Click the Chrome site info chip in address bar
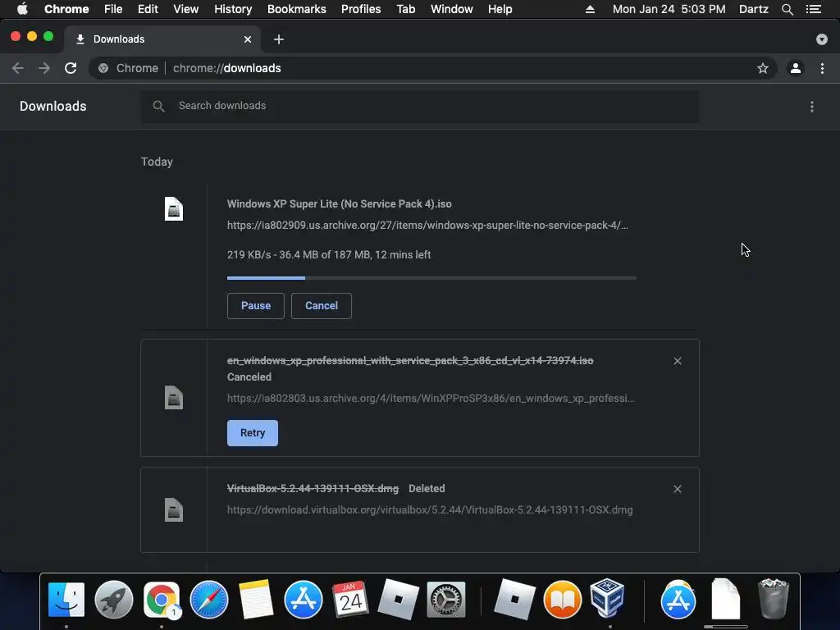Screen dimensions: 840x630 pyautogui.click(x=129, y=68)
